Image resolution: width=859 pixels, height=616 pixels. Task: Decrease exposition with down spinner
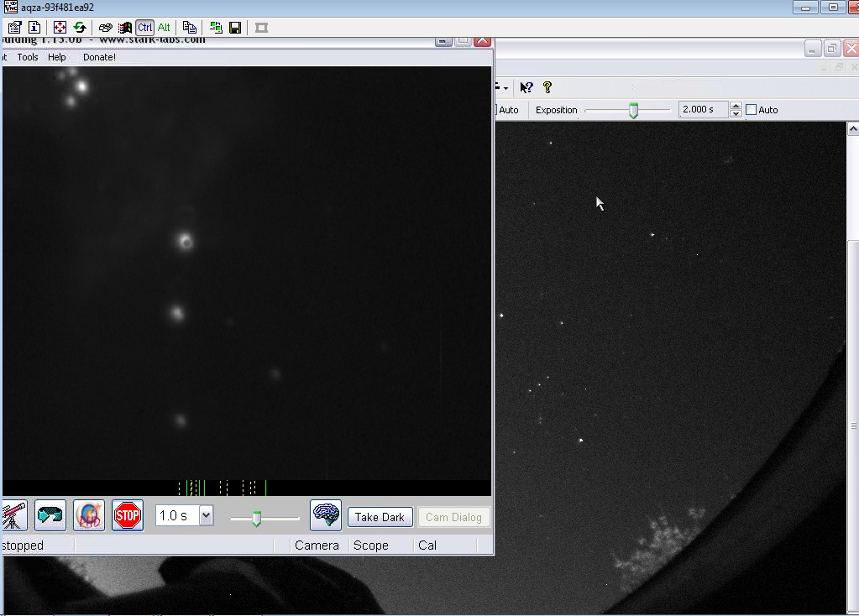click(736, 113)
